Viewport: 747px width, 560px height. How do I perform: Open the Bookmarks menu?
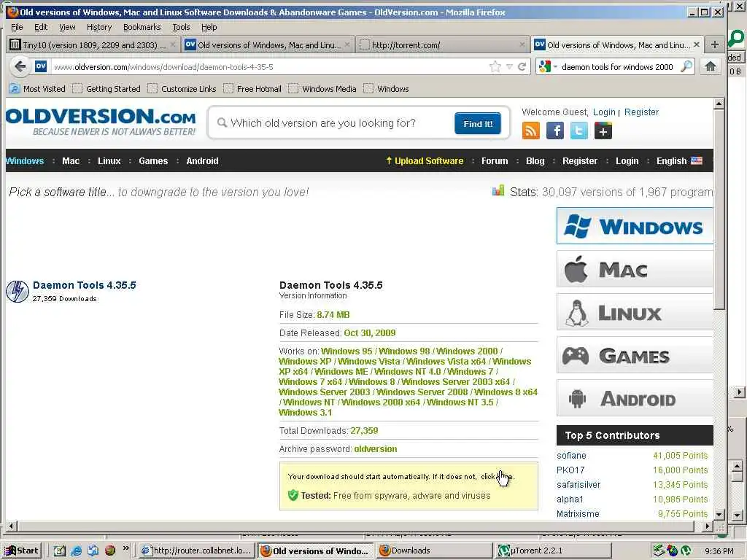pos(142,27)
